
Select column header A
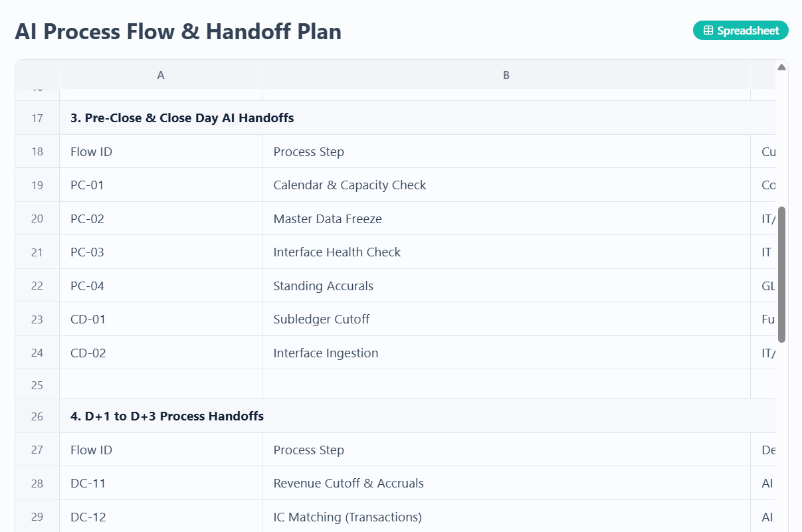click(x=161, y=75)
